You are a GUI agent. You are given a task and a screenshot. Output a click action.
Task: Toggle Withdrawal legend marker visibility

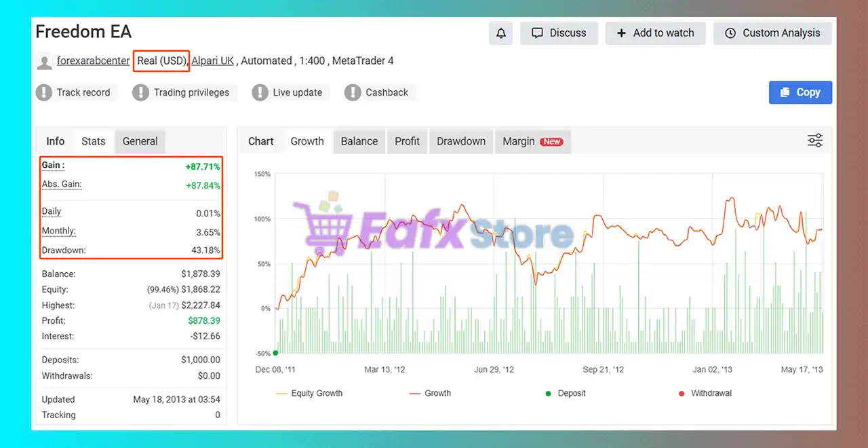point(704,393)
